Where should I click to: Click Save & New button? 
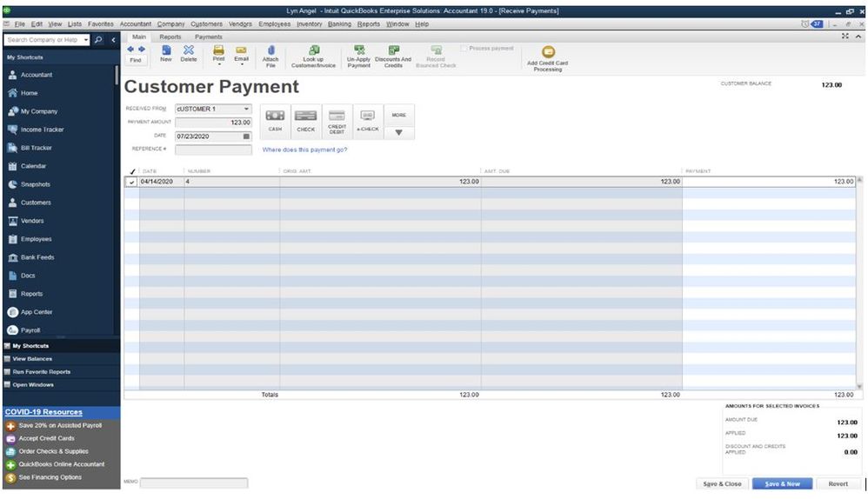click(782, 484)
